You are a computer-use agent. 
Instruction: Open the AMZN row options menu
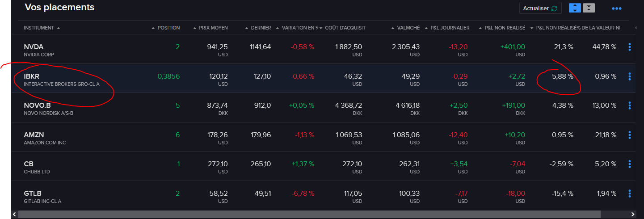[630, 135]
